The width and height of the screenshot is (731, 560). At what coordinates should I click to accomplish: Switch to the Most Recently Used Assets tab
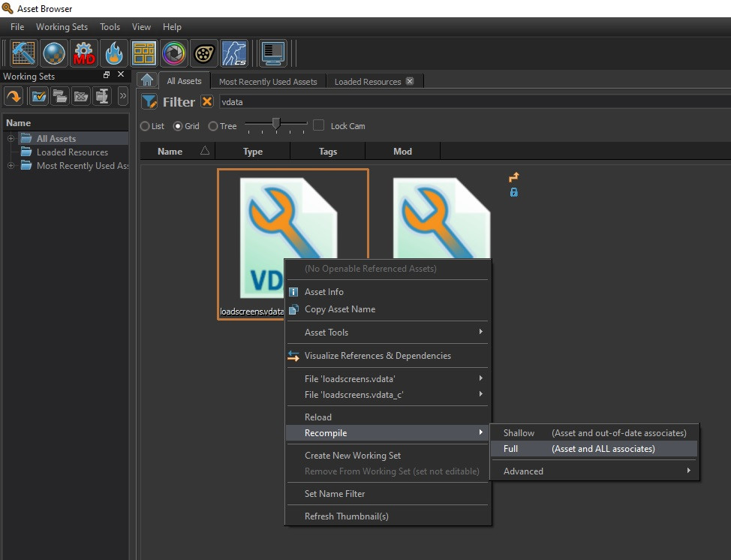(268, 81)
